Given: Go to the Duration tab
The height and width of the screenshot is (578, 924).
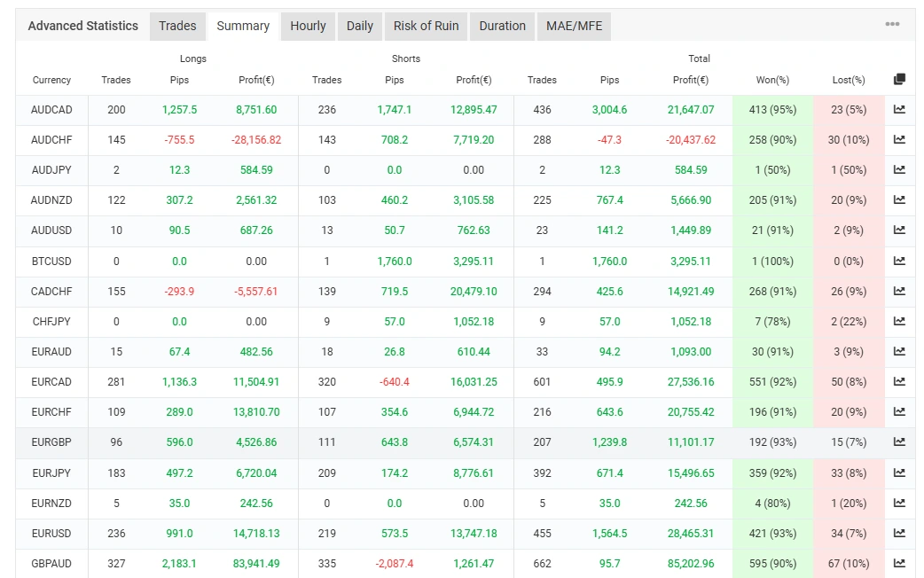Looking at the screenshot, I should tap(502, 26).
